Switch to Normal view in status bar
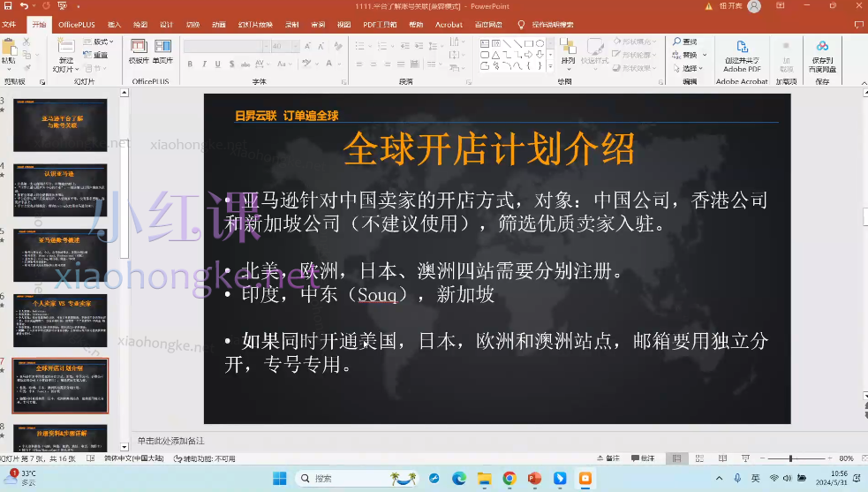Image resolution: width=868 pixels, height=492 pixels. (676, 458)
